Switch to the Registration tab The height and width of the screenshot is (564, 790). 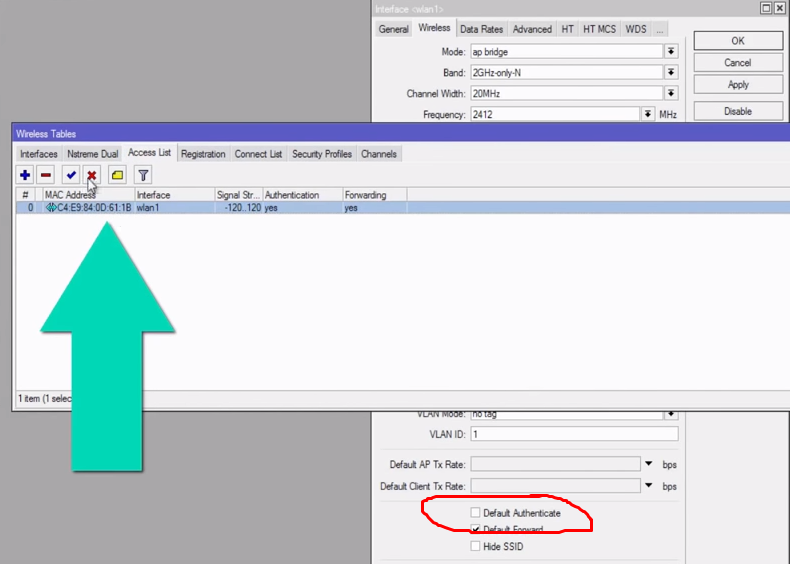pos(203,154)
